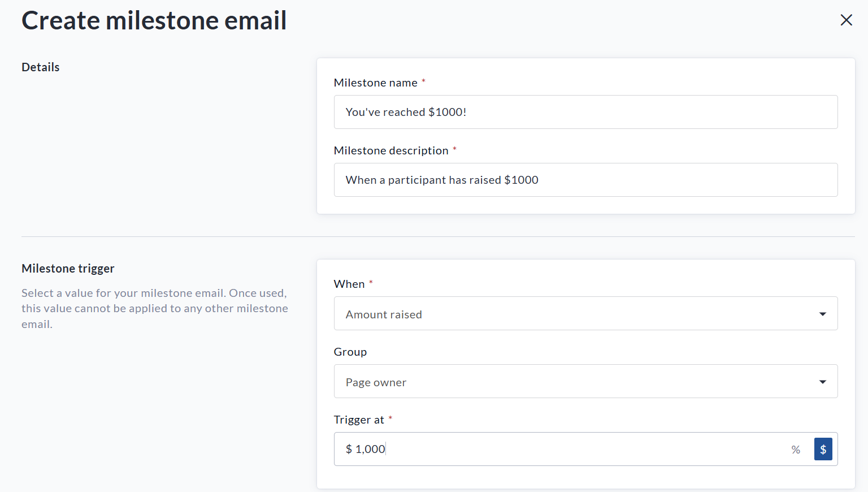The width and height of the screenshot is (868, 492).
Task: Click the milestone trigger helper text paragraph
Action: tap(155, 308)
